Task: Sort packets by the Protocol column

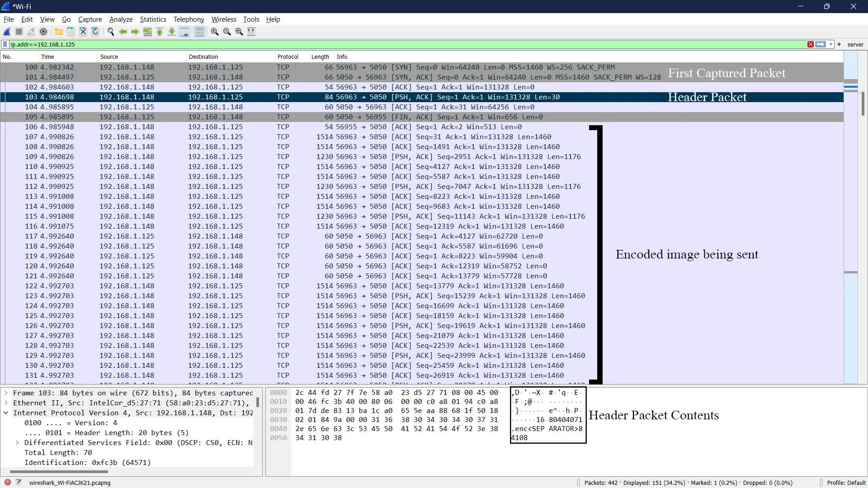Action: 288,56
